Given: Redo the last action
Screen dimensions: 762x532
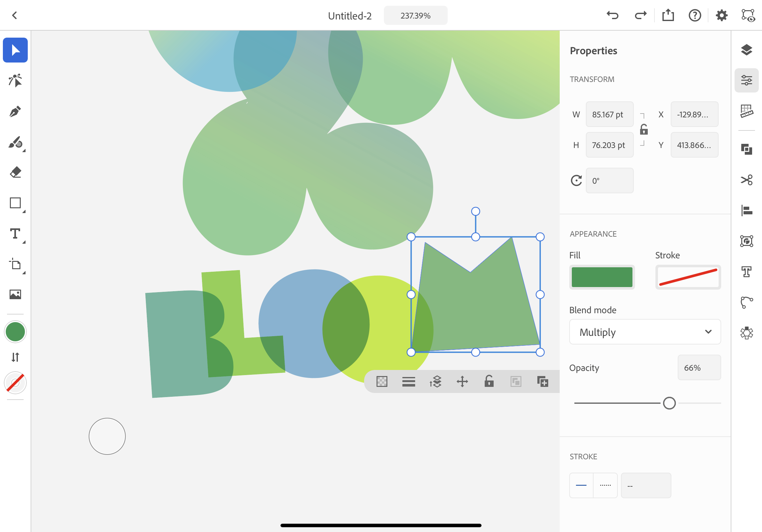Looking at the screenshot, I should pyautogui.click(x=640, y=15).
